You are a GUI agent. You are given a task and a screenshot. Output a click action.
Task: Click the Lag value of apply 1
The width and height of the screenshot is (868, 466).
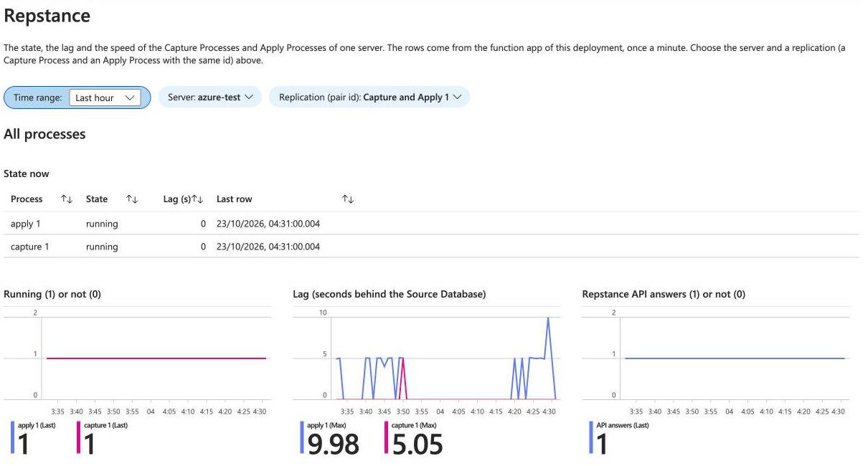(203, 224)
